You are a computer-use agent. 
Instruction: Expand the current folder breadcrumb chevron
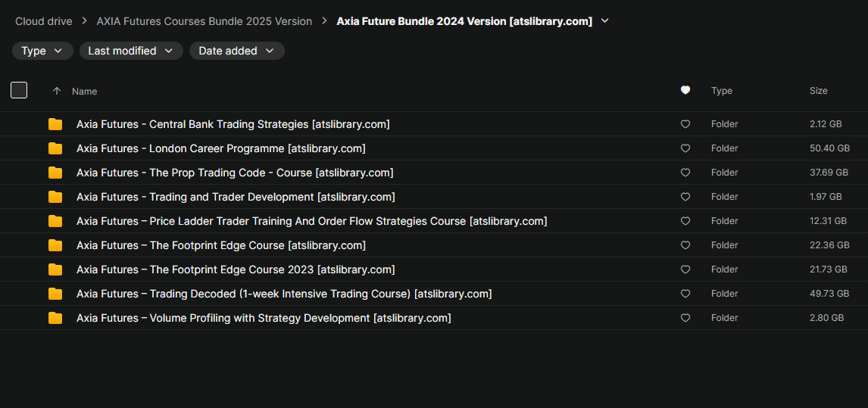point(604,21)
